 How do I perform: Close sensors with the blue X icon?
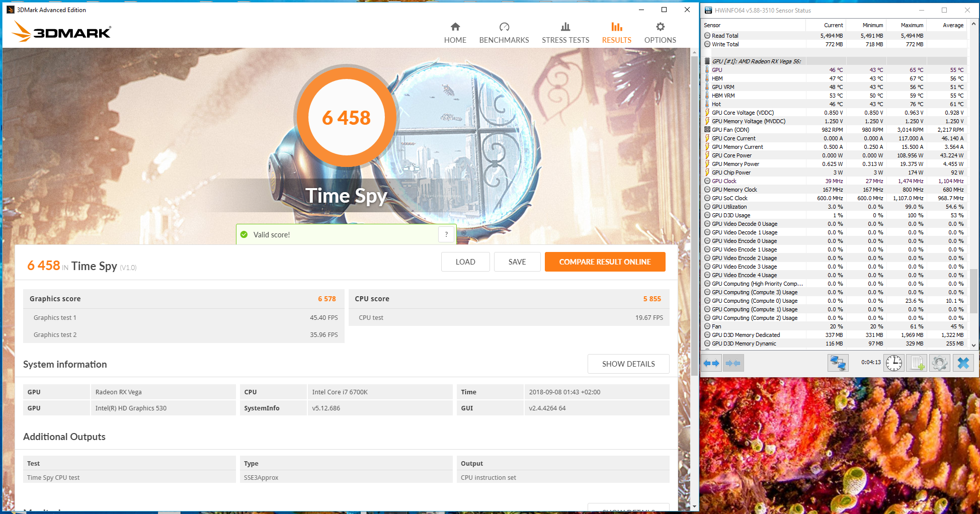(x=963, y=363)
